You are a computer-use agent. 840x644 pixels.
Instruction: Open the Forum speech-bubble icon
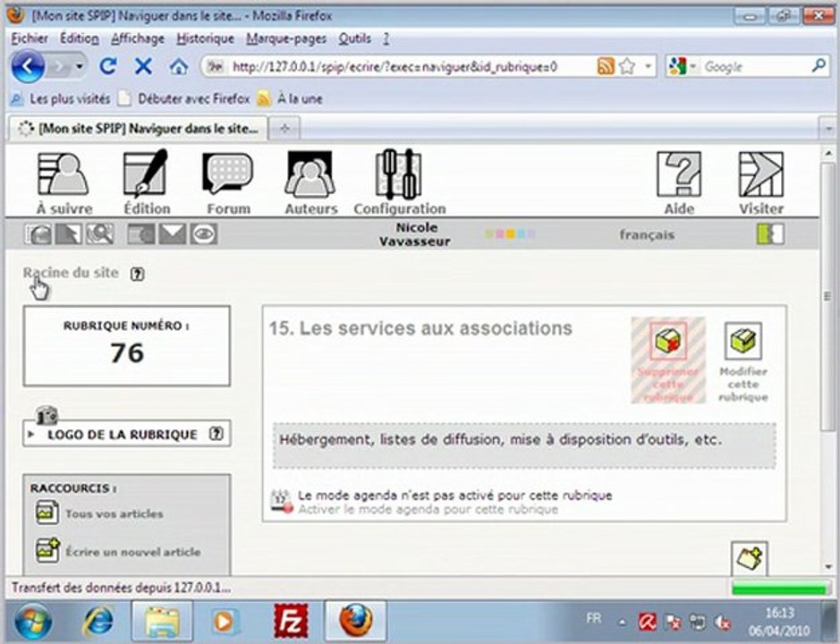[x=228, y=174]
